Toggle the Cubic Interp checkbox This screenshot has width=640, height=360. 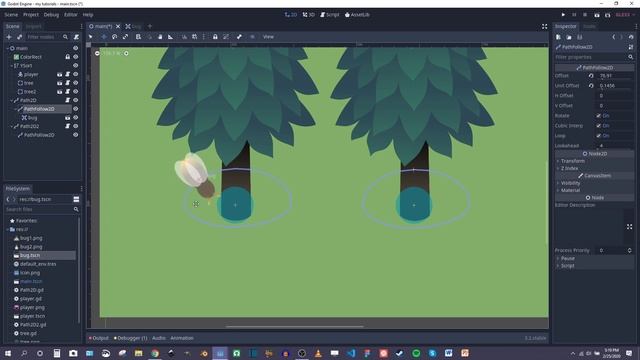coord(598,126)
